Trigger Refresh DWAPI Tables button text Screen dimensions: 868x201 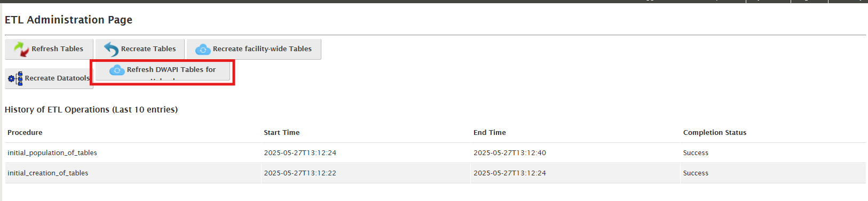click(171, 69)
